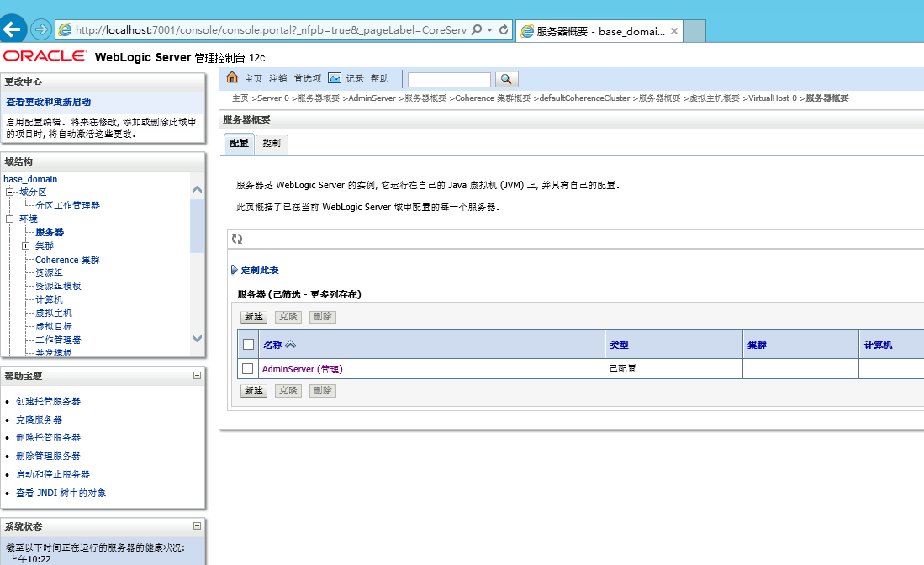Click the refresh icon in address bar
924x565 pixels.
tap(504, 29)
